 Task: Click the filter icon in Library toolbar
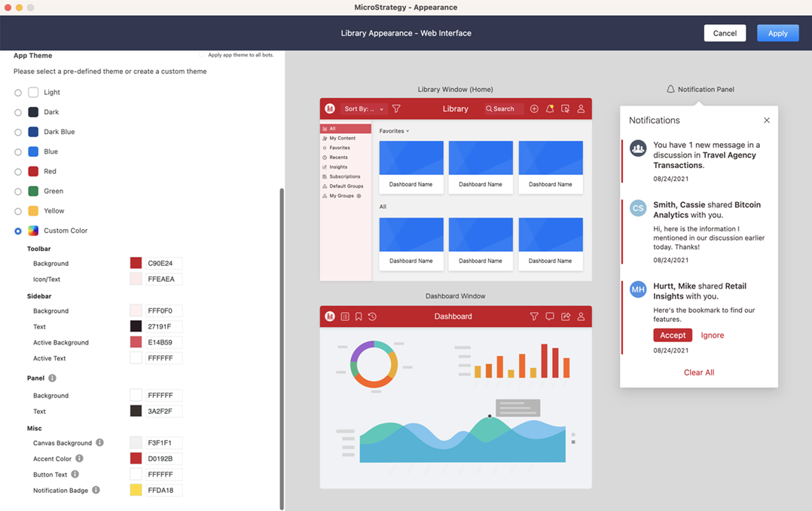coord(396,109)
